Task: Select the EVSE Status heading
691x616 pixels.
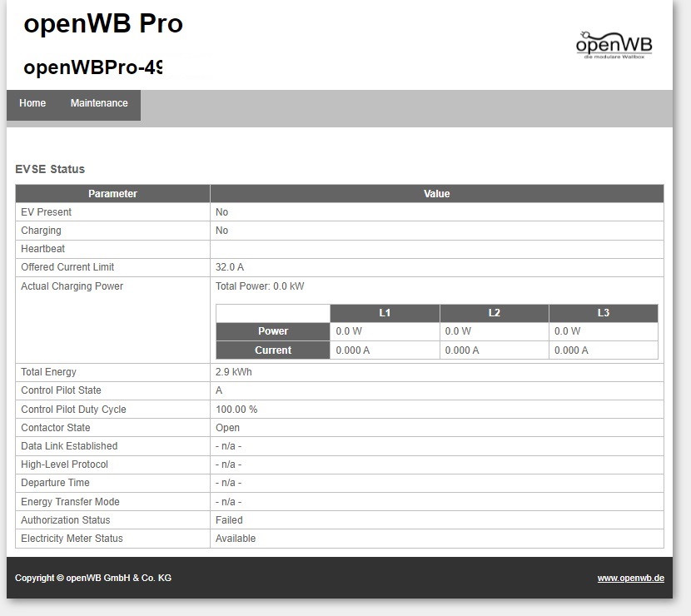Action: [x=50, y=169]
